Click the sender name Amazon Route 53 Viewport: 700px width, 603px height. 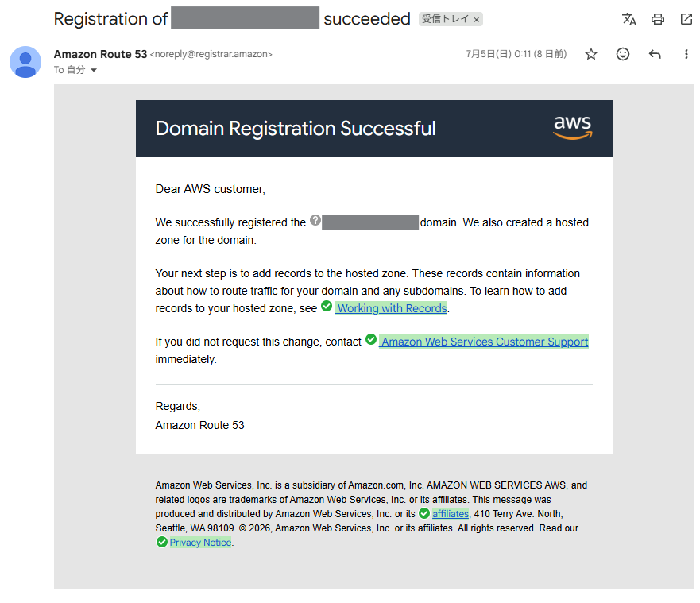pyautogui.click(x=100, y=54)
